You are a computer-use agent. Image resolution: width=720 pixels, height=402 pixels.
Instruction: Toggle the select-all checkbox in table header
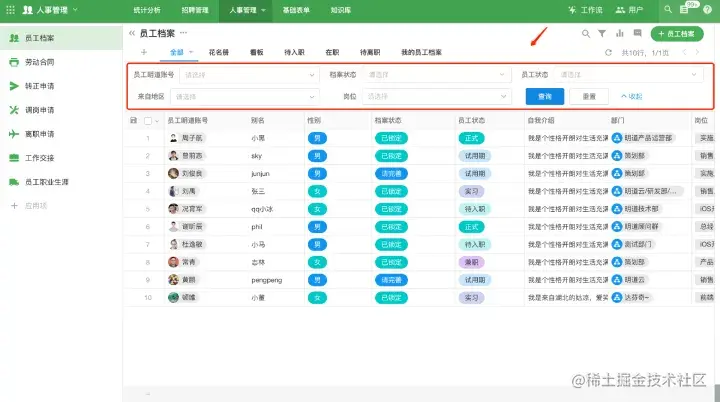(148, 121)
